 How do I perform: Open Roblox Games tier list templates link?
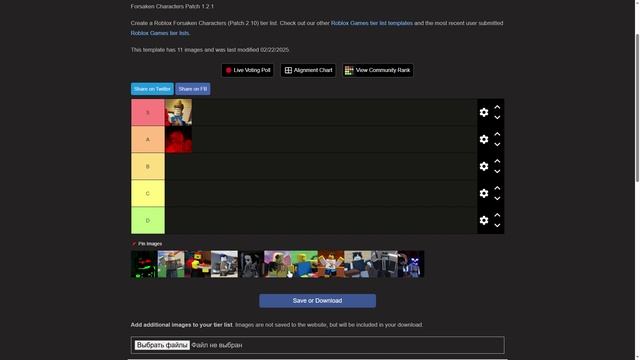pos(372,23)
